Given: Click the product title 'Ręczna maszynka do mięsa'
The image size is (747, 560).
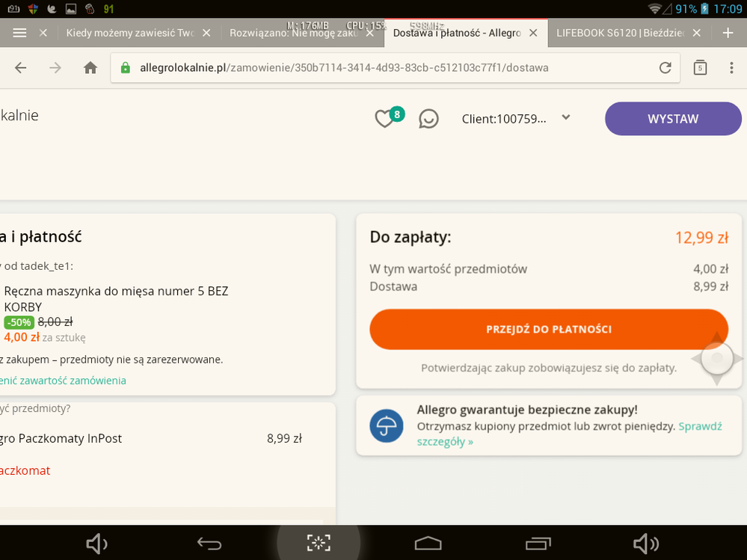Looking at the screenshot, I should click(x=116, y=298).
